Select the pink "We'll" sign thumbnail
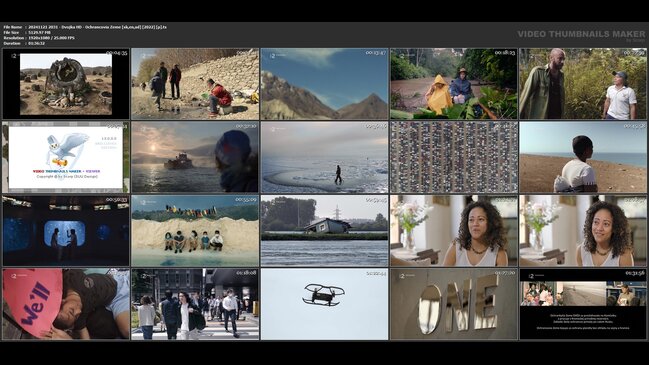Viewport: 649px width, 365px height. [66, 304]
